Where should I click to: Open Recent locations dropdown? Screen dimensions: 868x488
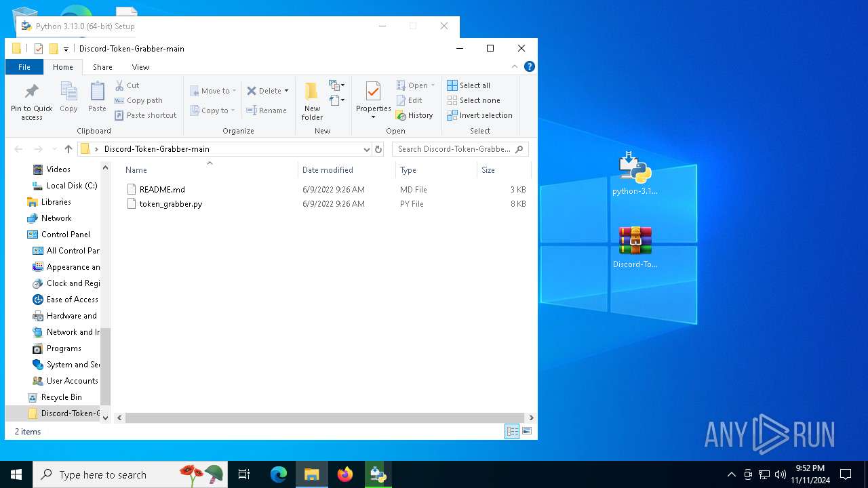tap(54, 150)
